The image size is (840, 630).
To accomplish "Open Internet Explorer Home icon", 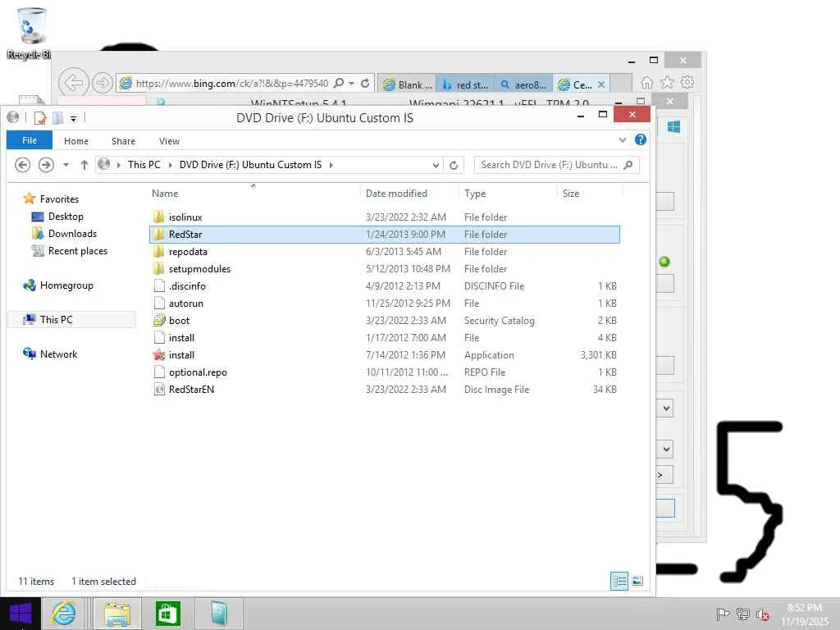I will click(x=647, y=83).
